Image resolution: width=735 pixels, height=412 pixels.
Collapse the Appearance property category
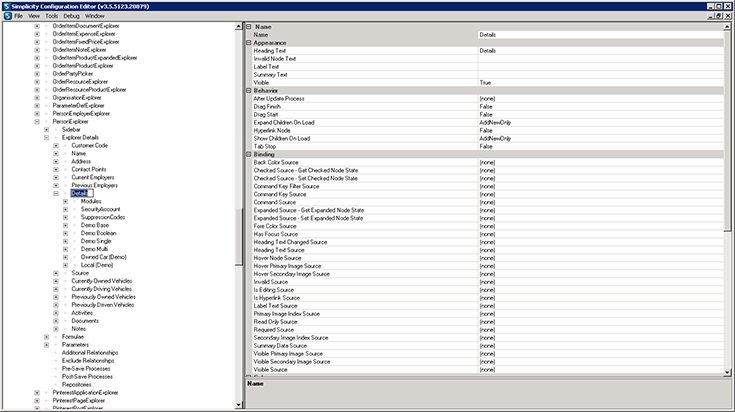[x=248, y=43]
